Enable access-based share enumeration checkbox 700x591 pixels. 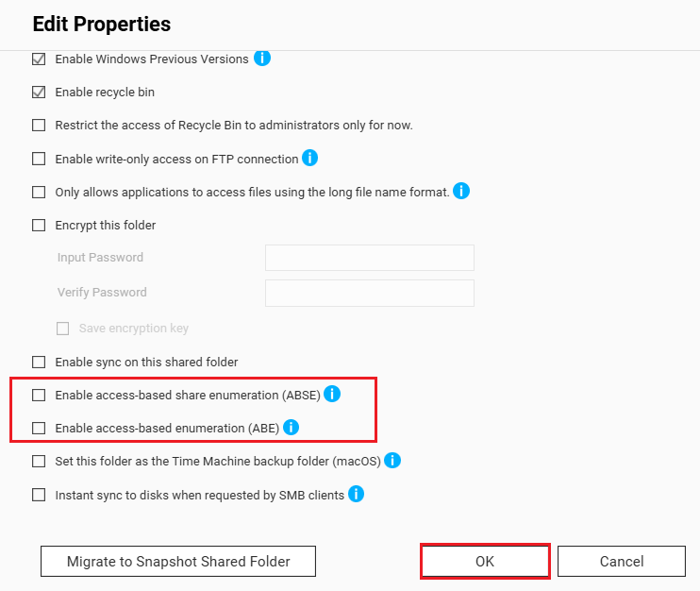coord(39,395)
